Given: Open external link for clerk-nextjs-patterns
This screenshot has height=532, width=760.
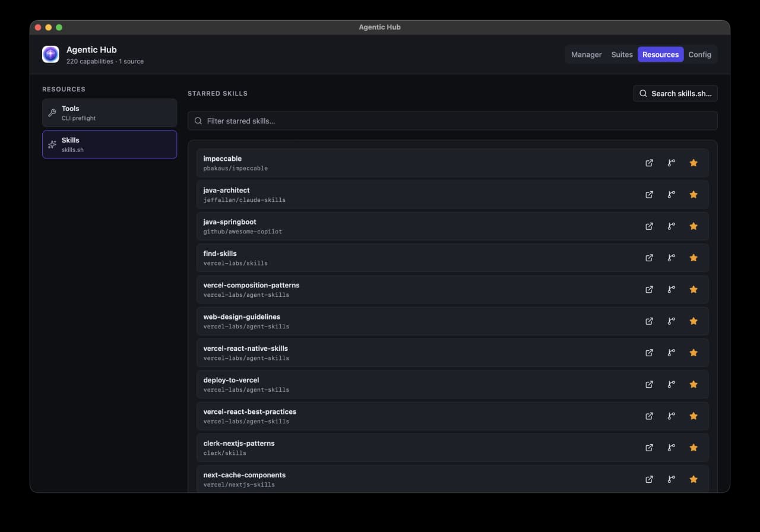Looking at the screenshot, I should point(649,448).
